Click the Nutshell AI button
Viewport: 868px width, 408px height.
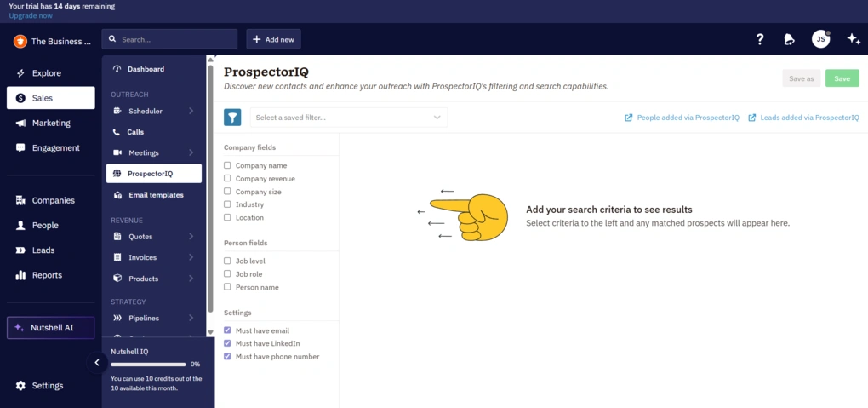(x=51, y=328)
